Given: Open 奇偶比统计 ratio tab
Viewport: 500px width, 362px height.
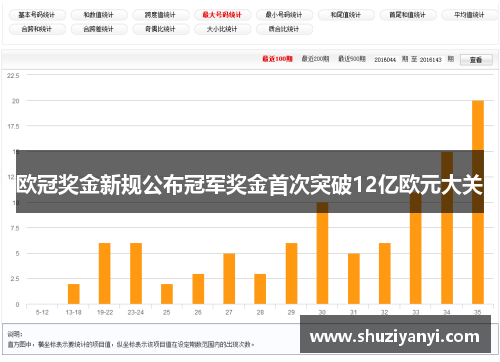Looking at the screenshot, I should click(161, 29).
